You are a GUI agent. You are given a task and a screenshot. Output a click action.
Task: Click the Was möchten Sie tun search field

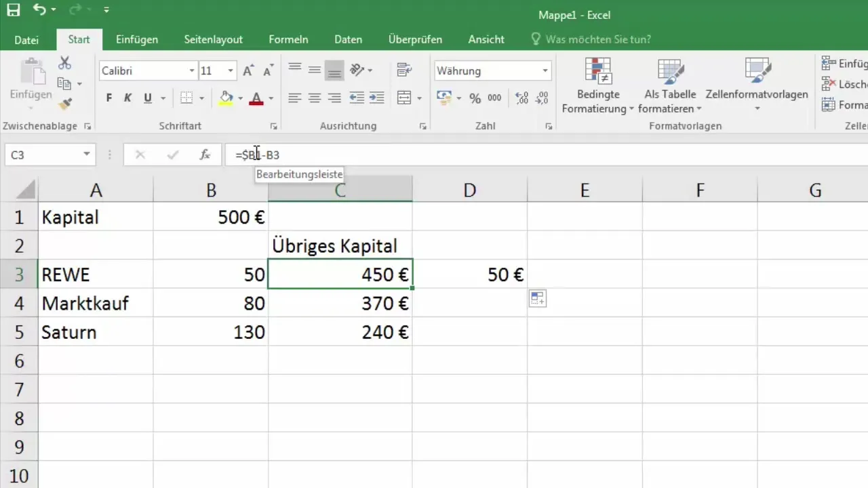click(591, 39)
